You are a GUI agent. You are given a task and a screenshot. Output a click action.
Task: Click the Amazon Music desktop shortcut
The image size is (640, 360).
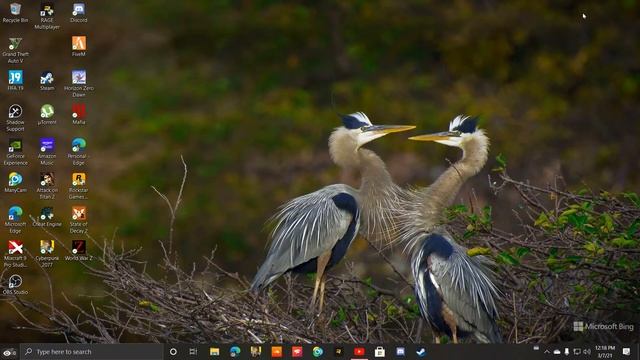pyautogui.click(x=47, y=152)
